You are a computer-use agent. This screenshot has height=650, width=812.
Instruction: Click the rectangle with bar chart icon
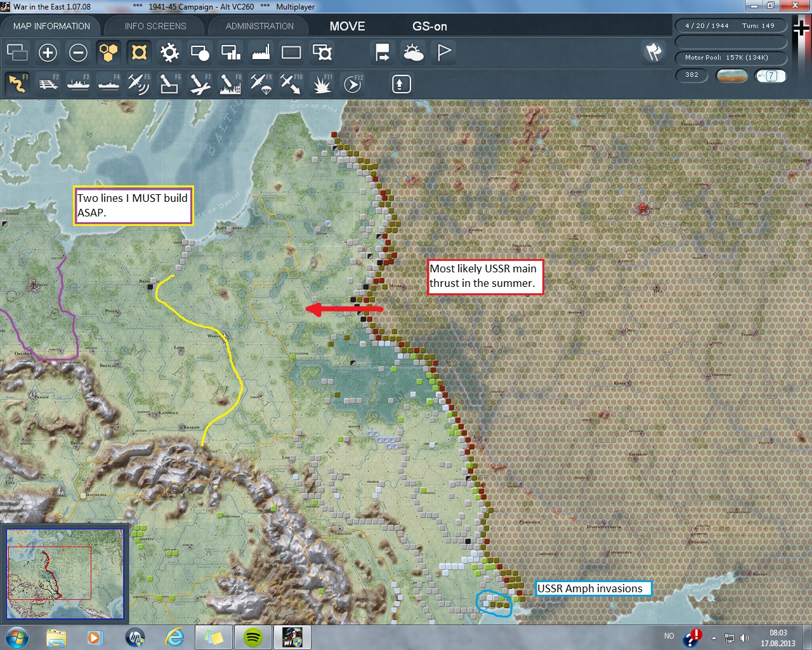tap(230, 52)
